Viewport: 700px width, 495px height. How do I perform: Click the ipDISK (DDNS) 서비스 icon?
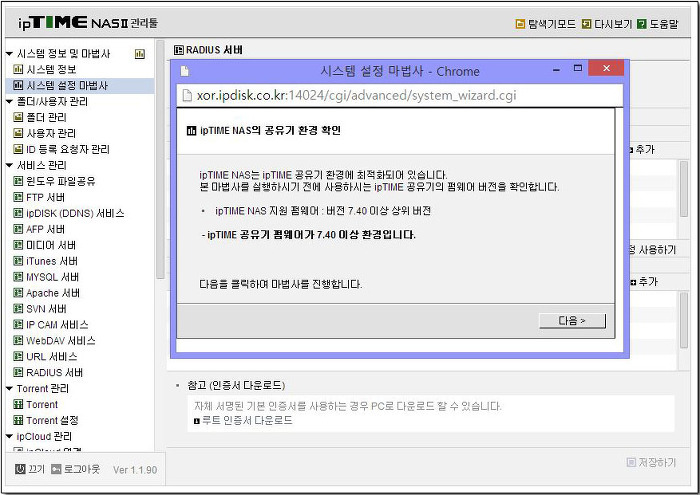point(18,213)
